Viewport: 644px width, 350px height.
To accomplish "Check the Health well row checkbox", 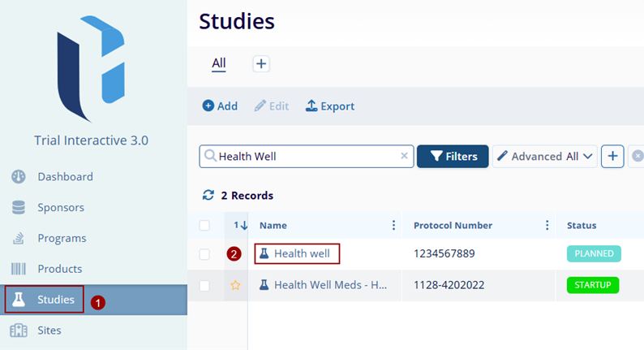I will click(204, 254).
